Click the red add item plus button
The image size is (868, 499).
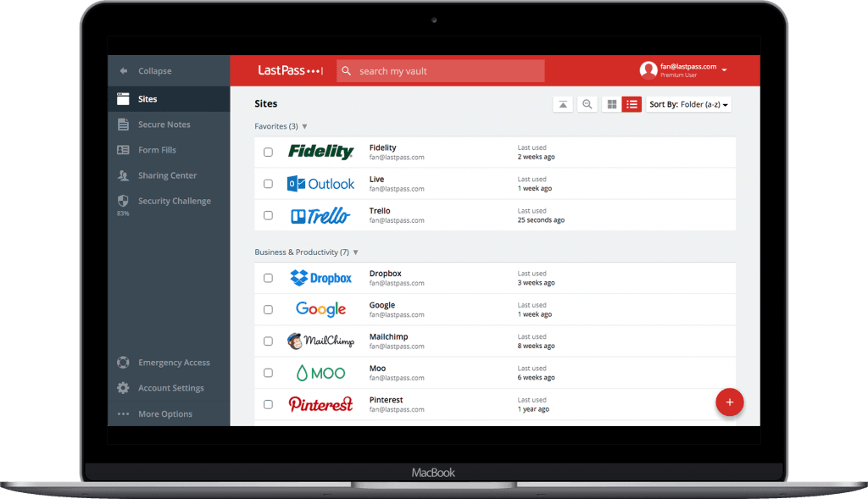729,402
